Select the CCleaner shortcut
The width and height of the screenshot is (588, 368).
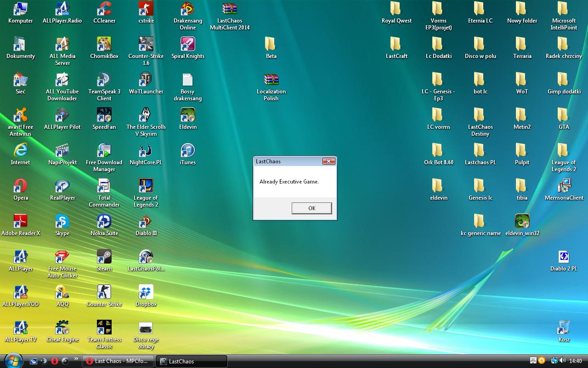[104, 13]
